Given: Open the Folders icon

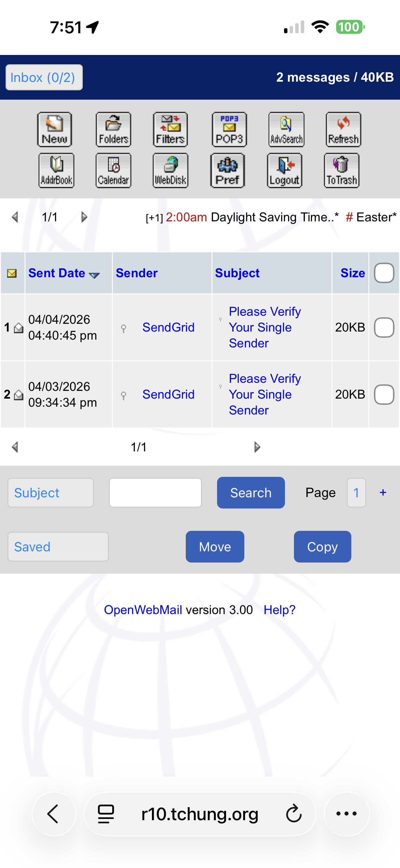Looking at the screenshot, I should pyautogui.click(x=113, y=130).
